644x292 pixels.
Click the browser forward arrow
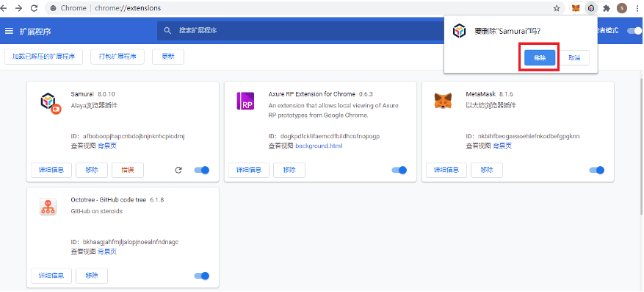[19, 8]
